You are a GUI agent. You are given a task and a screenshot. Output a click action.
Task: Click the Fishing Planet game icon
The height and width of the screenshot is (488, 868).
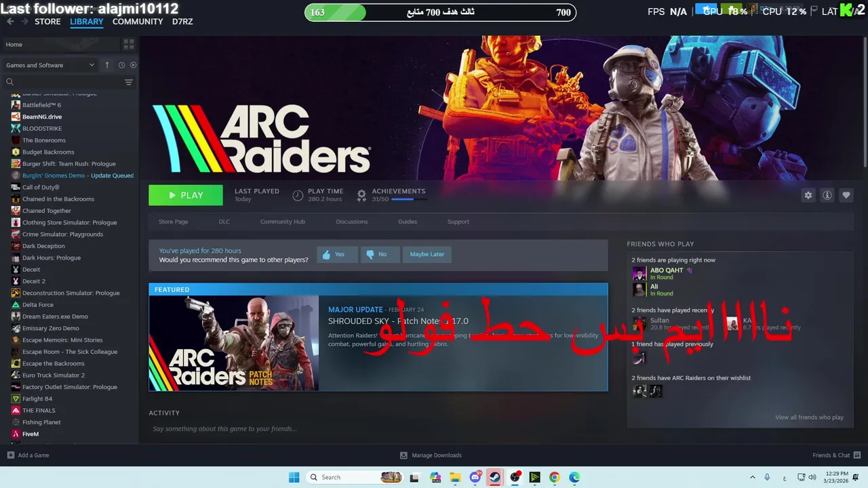(16, 422)
